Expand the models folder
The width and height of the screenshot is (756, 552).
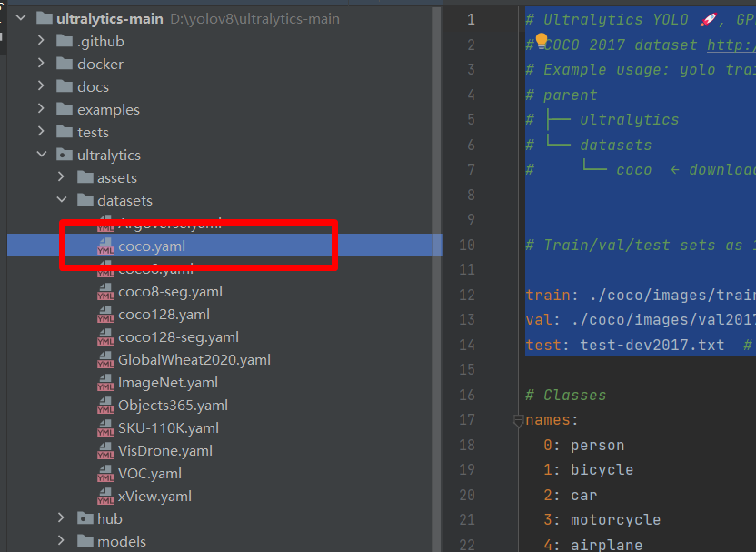coord(61,541)
